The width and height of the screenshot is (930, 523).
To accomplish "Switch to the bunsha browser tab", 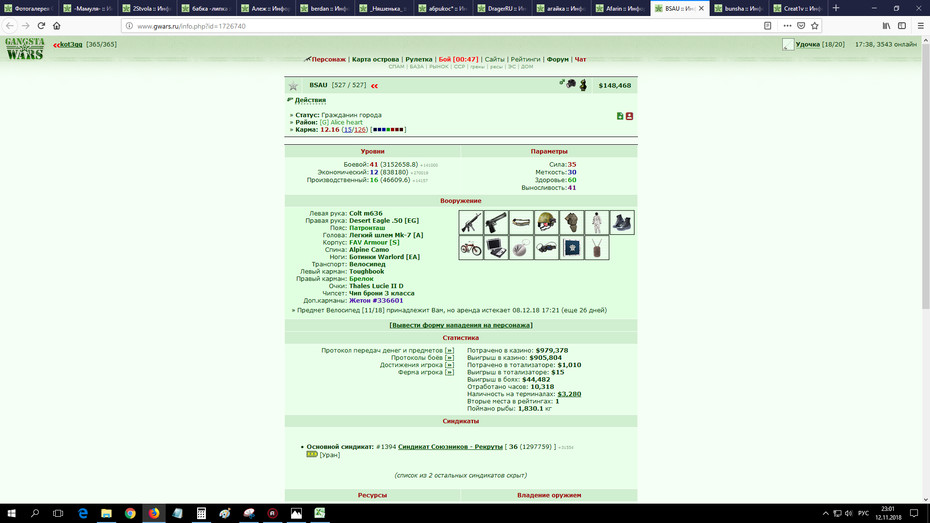I will (x=738, y=8).
